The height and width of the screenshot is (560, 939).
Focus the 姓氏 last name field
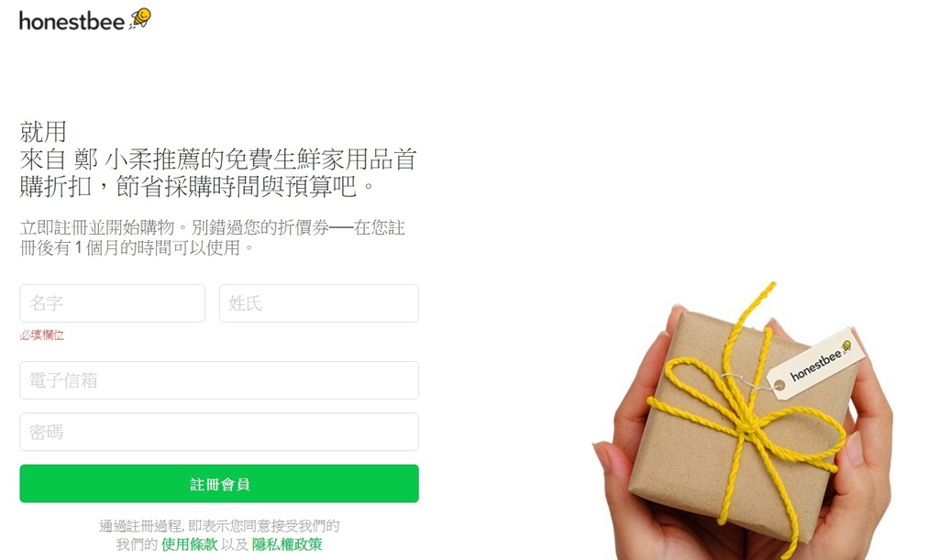point(318,303)
